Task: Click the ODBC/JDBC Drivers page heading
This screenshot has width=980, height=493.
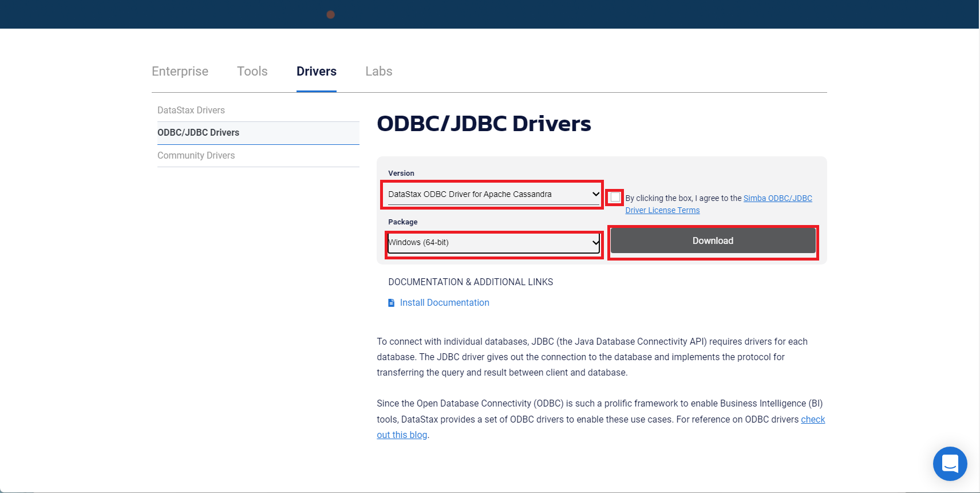Action: [484, 124]
